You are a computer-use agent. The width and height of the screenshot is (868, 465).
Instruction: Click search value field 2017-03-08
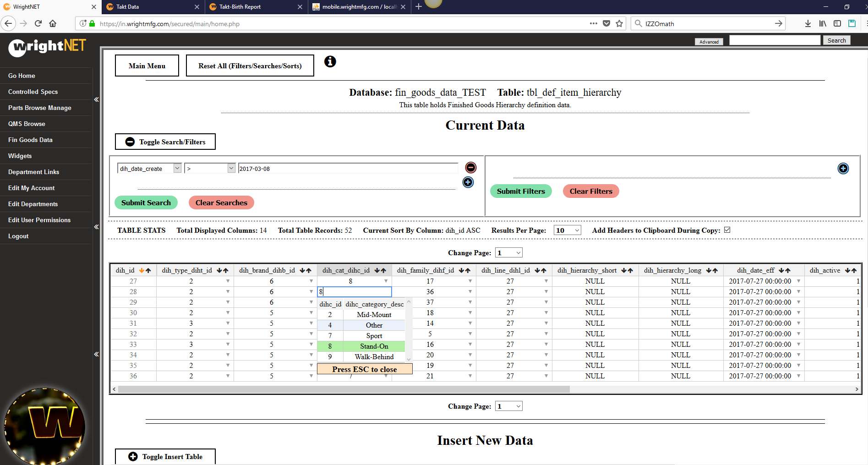pos(348,169)
